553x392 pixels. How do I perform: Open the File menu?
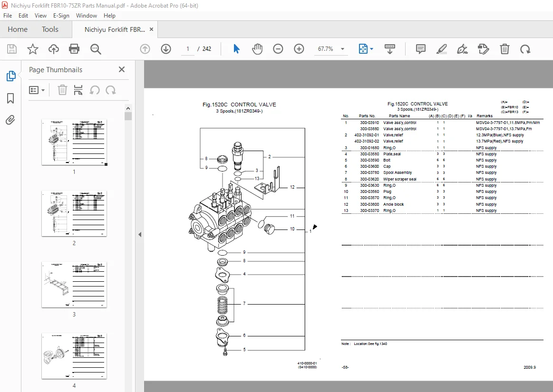pos(8,16)
